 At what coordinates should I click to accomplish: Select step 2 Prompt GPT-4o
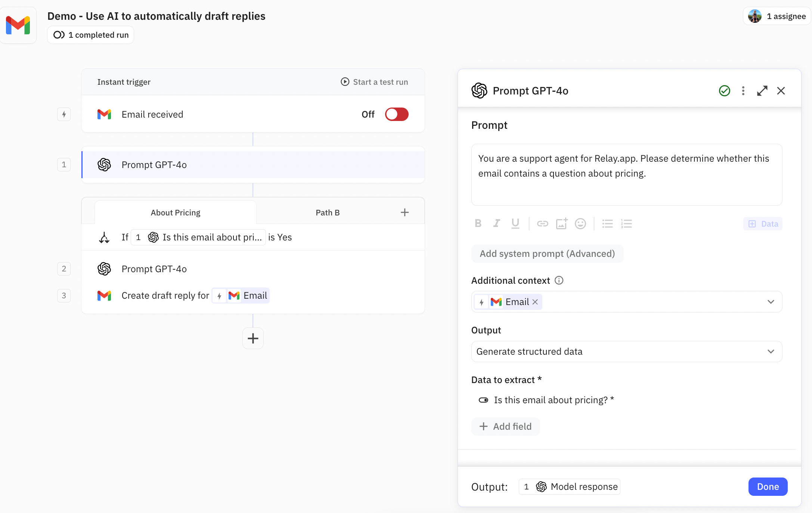(x=253, y=269)
